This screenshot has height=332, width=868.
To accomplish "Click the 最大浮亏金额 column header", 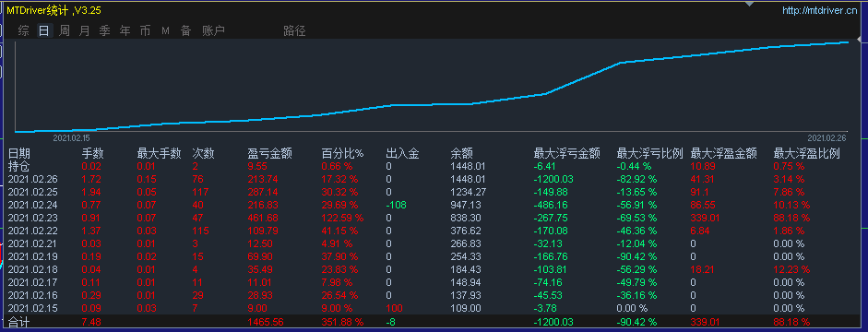I will 567,153.
